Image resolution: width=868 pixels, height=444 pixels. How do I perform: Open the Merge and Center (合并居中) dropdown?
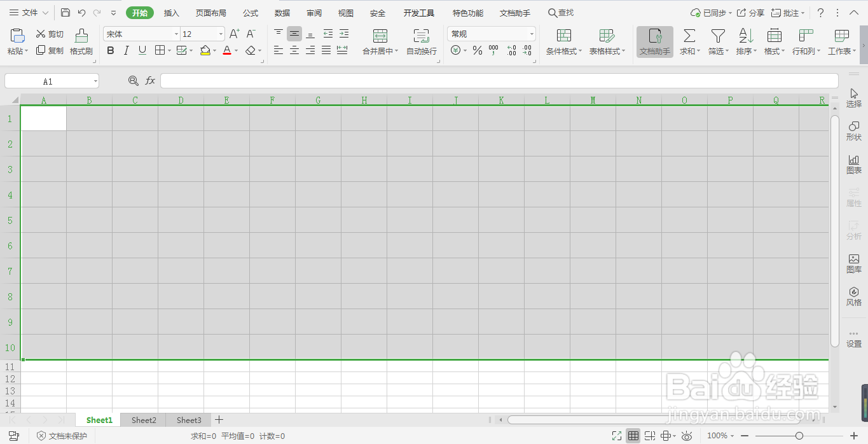(396, 52)
